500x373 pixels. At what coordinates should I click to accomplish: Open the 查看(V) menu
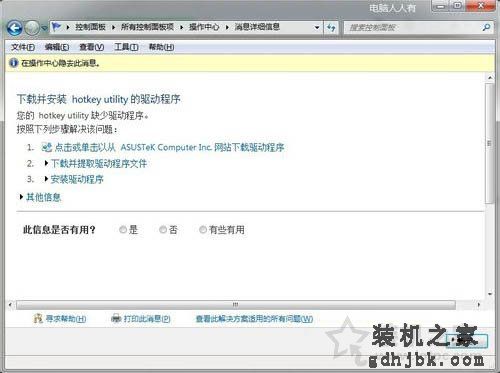point(92,47)
